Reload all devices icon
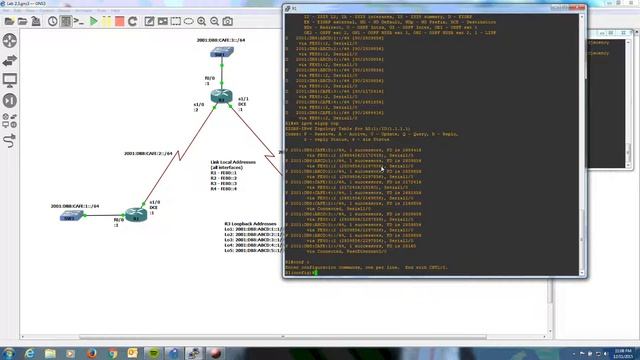 tap(132, 21)
